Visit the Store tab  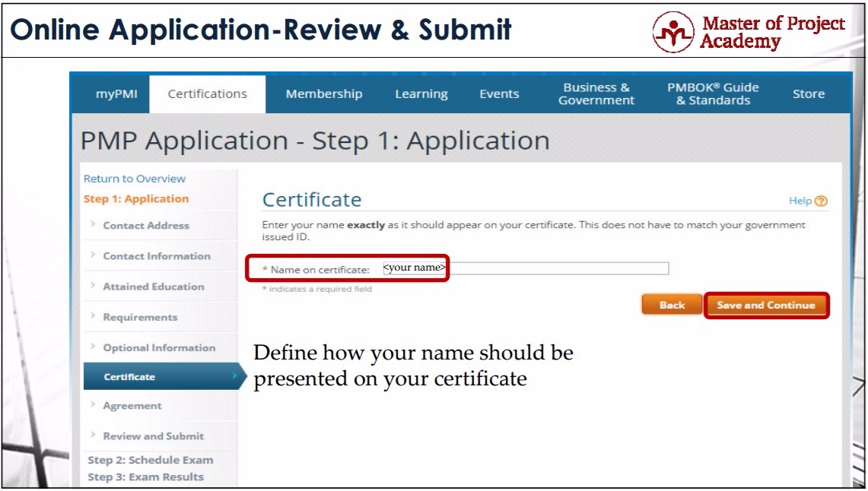click(808, 94)
